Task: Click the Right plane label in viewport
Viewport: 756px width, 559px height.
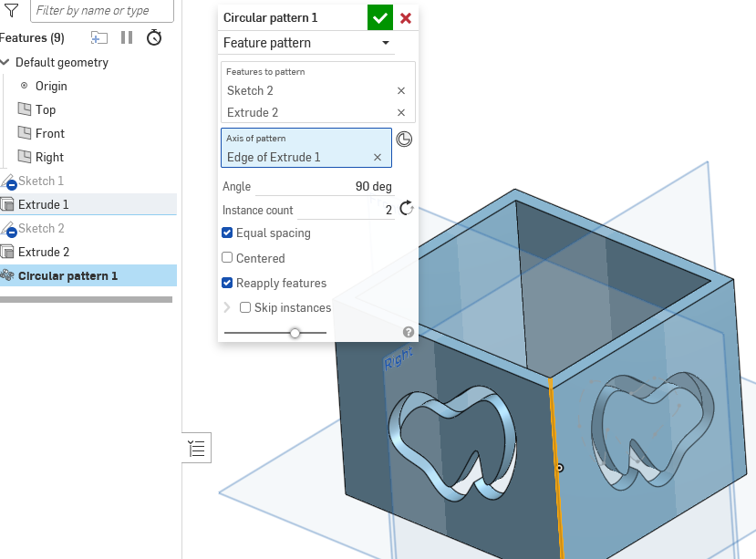Action: point(399,358)
